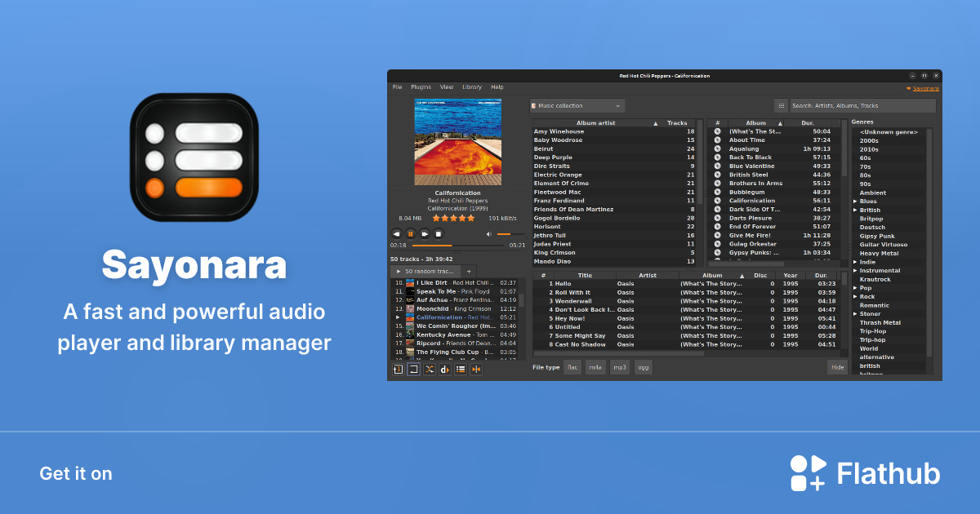Open the Music collection dropdown
Screen dimensions: 980x514
577,105
